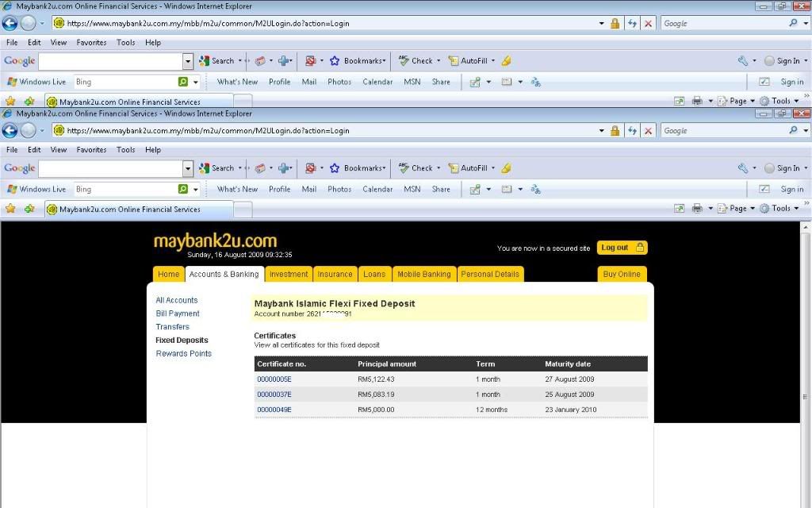
Task: Go back using the background window's Back arrow
Action: click(10, 23)
